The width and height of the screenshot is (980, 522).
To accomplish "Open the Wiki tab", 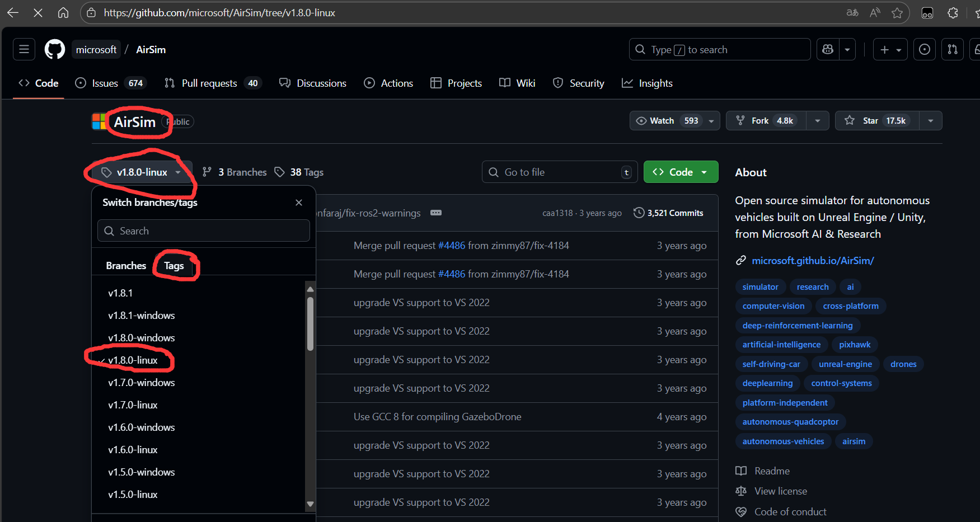I will coord(517,83).
